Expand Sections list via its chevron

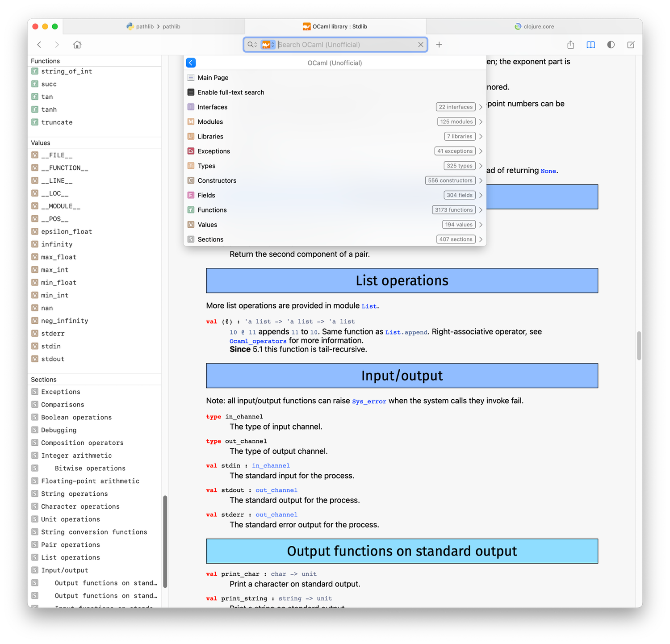[x=481, y=240]
